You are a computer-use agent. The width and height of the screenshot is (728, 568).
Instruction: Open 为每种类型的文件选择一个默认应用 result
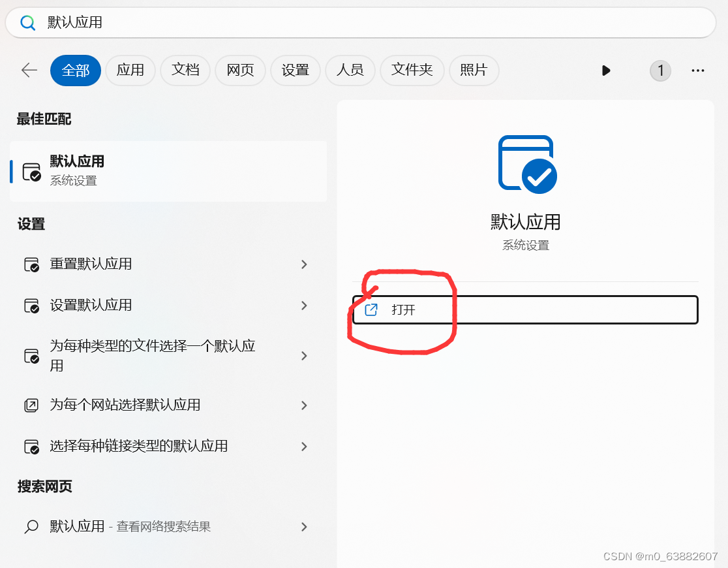coord(168,356)
